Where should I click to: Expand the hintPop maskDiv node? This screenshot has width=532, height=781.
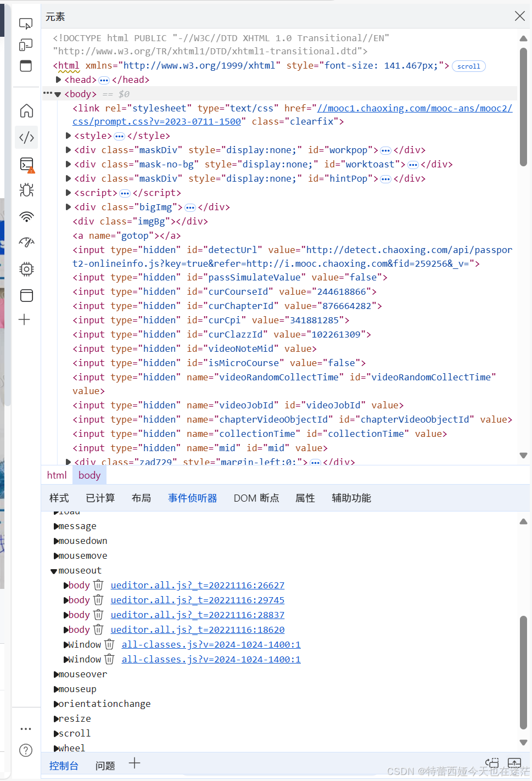click(68, 178)
